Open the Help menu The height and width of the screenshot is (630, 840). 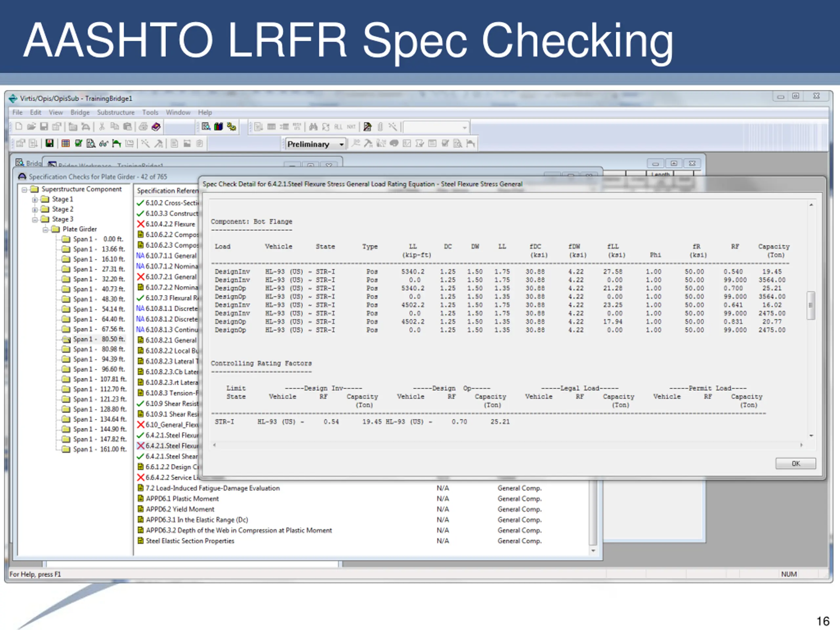point(205,113)
